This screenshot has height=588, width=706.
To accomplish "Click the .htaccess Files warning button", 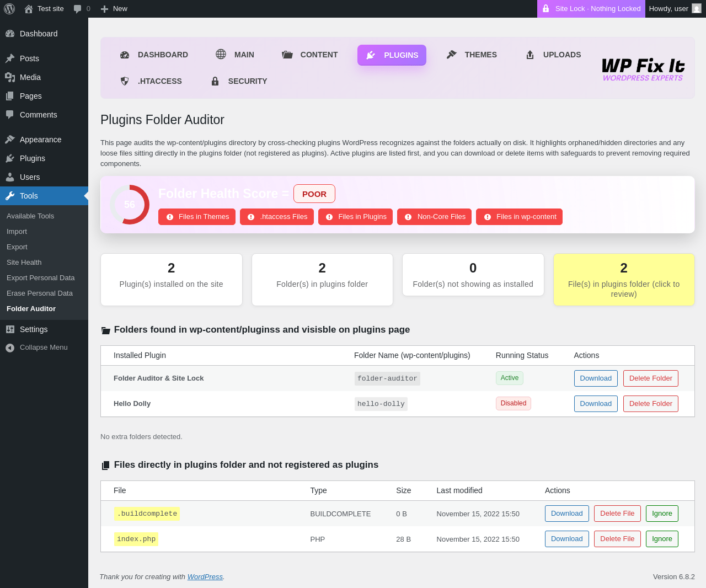I will point(277,217).
